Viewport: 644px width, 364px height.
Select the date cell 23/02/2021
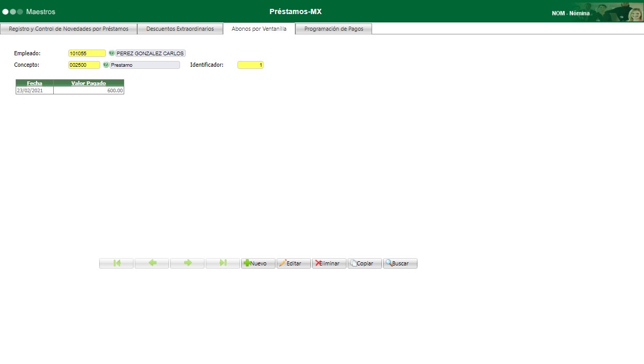point(34,90)
